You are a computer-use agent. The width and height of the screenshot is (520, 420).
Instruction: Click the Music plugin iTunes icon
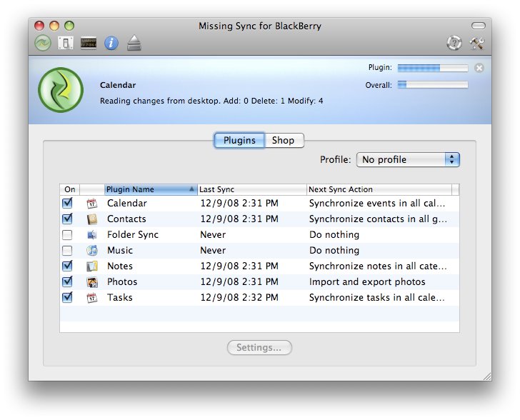click(x=91, y=251)
